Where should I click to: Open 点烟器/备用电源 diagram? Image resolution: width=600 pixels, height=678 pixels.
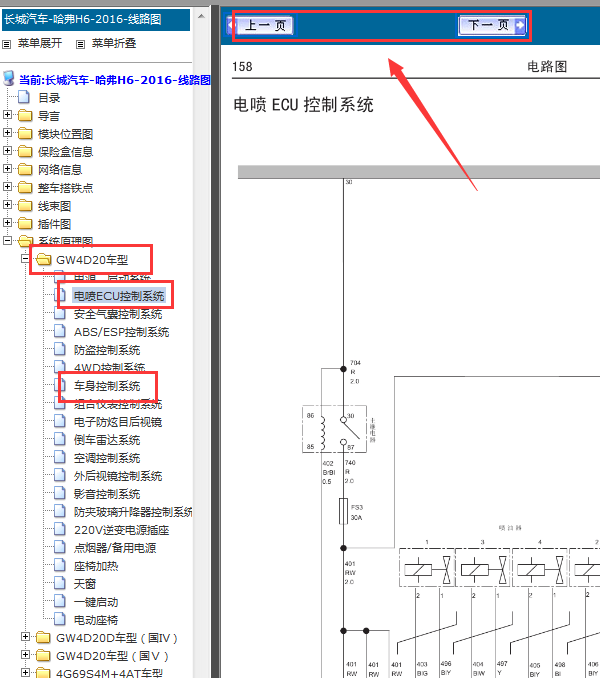point(115,548)
